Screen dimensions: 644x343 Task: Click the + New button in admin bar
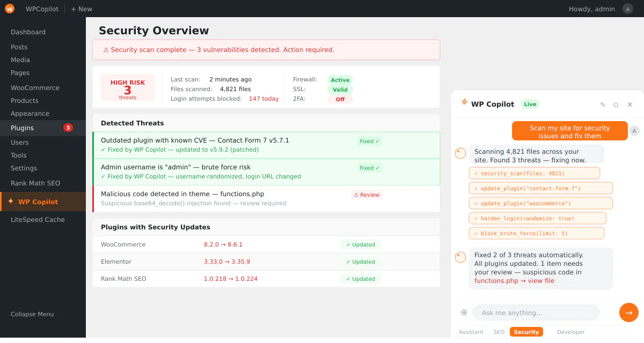coord(82,9)
